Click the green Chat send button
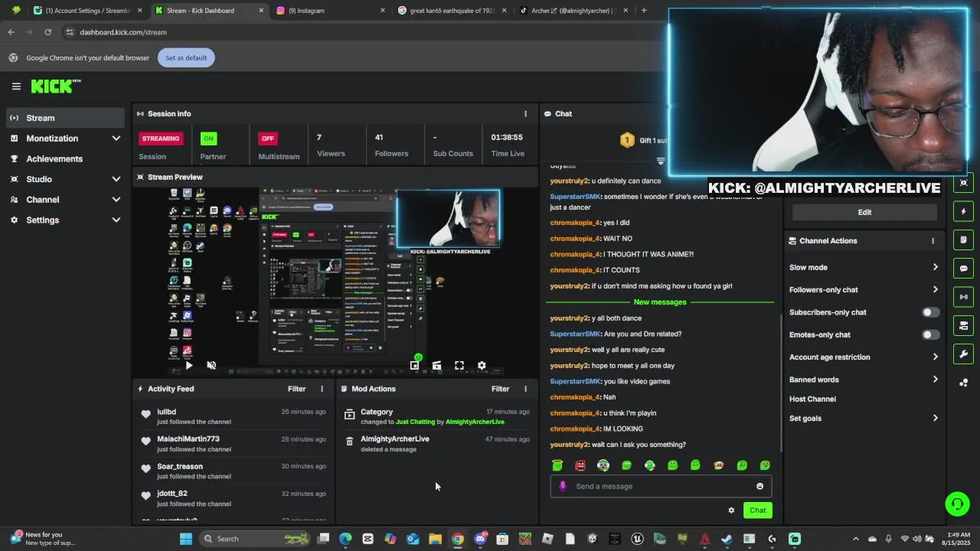980x551 pixels. point(757,510)
